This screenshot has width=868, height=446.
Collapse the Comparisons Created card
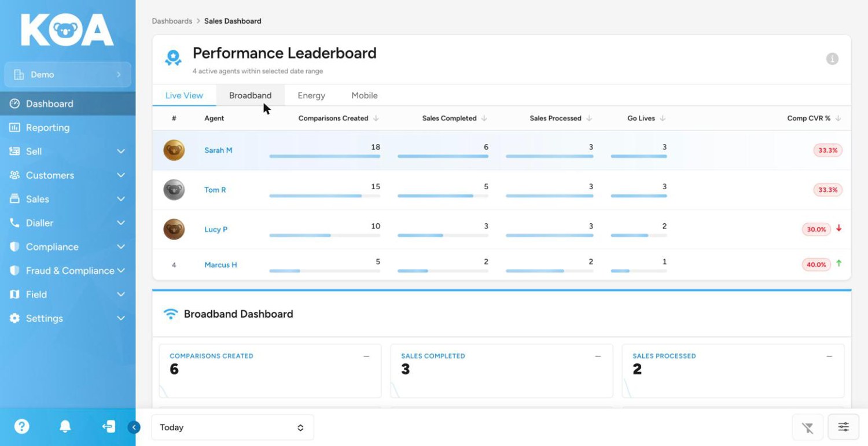point(366,356)
